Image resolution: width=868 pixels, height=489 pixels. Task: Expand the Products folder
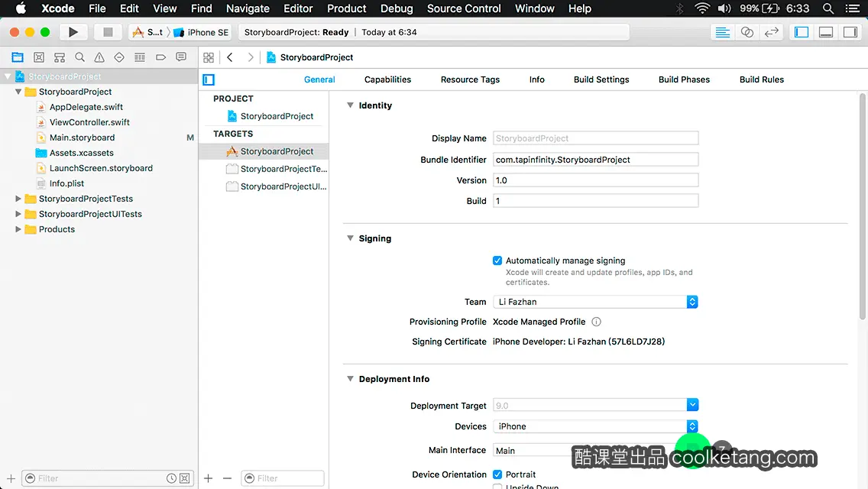pyautogui.click(x=18, y=228)
